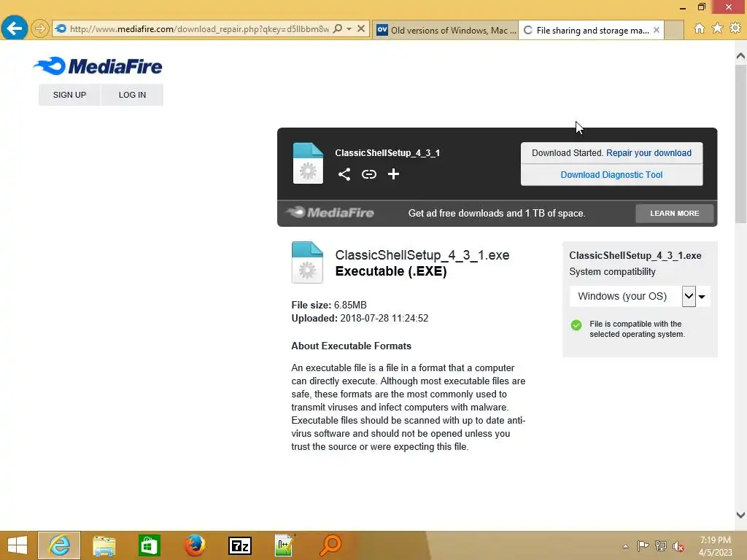747x560 pixels.
Task: Click the SIGN UP button
Action: [69, 95]
